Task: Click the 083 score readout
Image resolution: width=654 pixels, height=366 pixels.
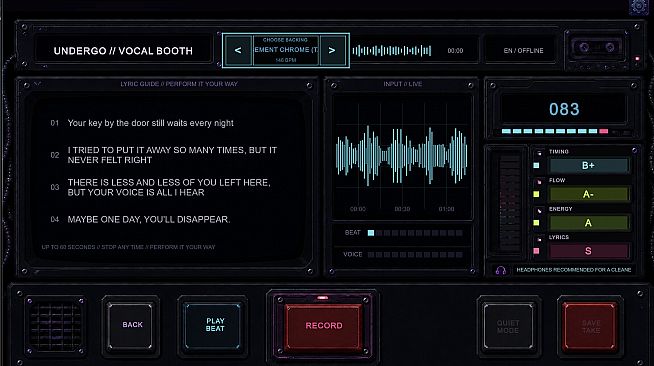Action: click(564, 109)
